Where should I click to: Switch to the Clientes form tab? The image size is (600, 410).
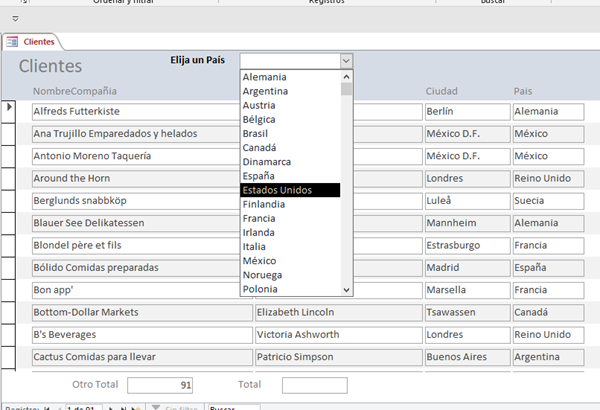click(32, 42)
